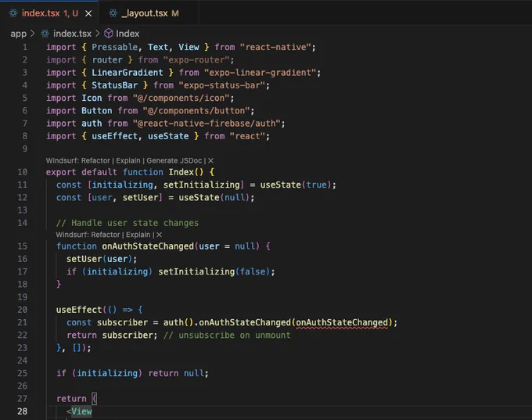Click Windsurf Refactor above Index function
The width and height of the screenshot is (532, 420).
click(95, 160)
